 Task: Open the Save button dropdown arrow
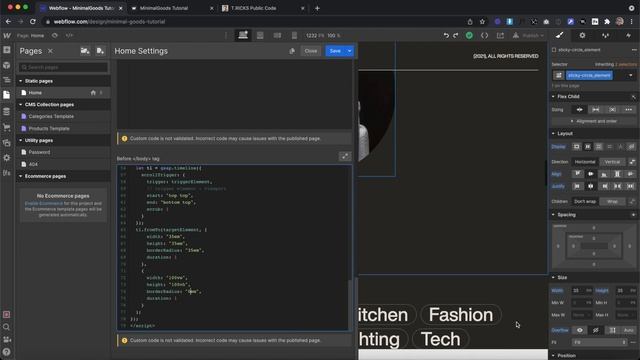point(350,51)
